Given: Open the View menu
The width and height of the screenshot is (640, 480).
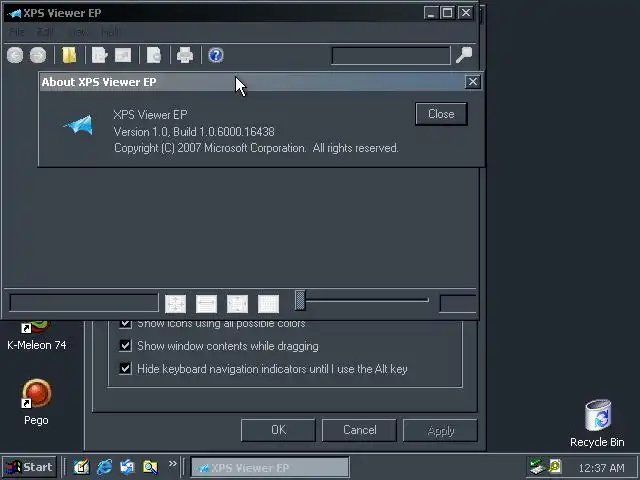Looking at the screenshot, I should click(78, 32).
